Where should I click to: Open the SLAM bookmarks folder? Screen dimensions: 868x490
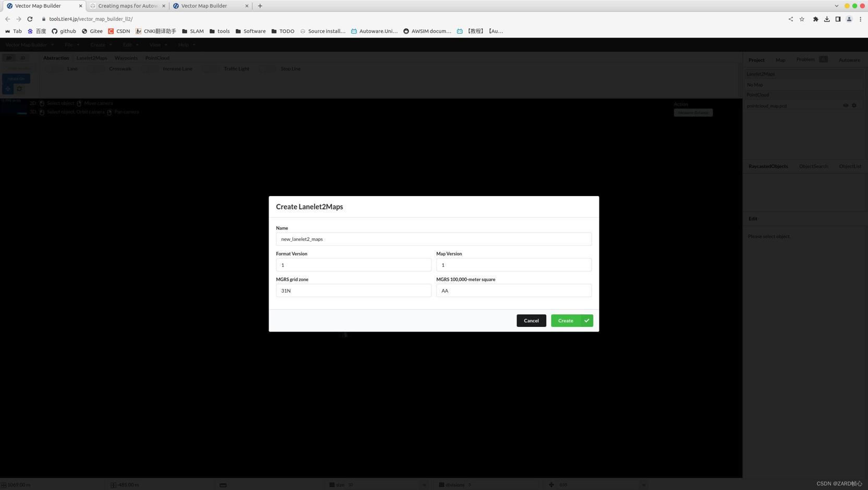point(192,31)
